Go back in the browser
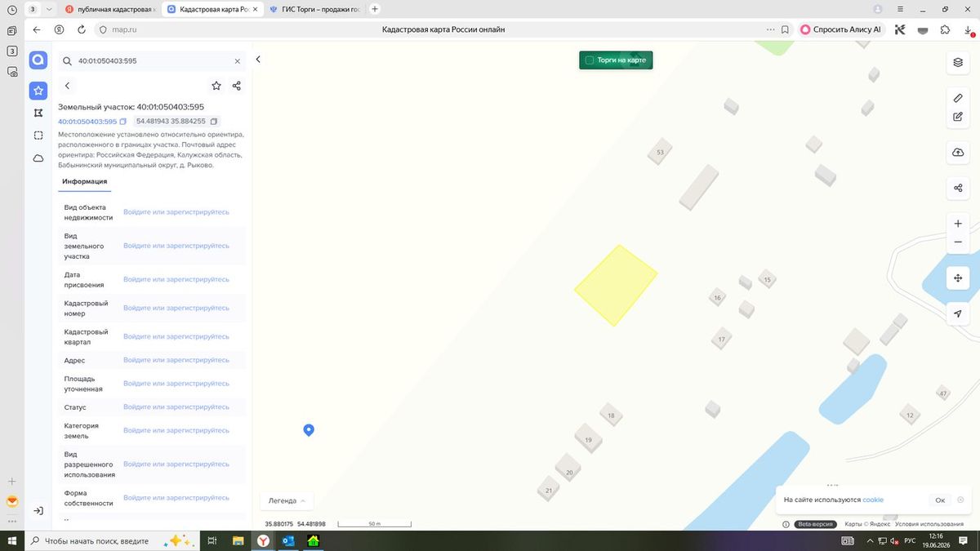 (36, 29)
